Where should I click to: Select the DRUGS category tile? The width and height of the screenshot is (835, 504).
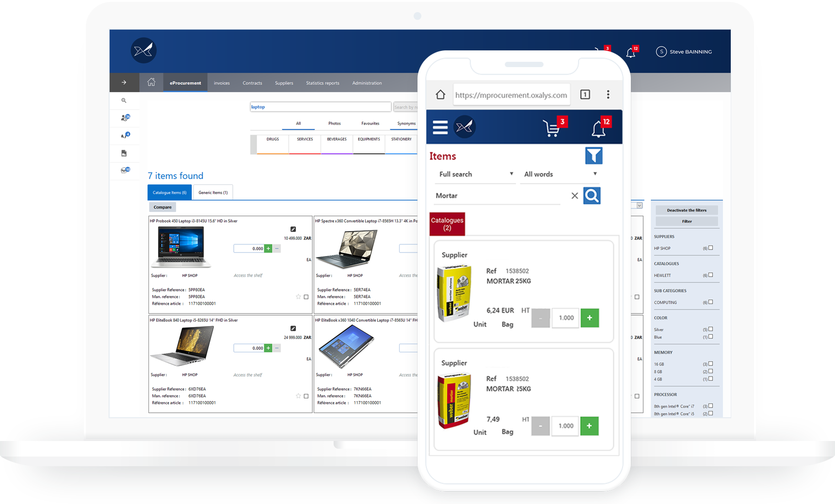(x=273, y=144)
